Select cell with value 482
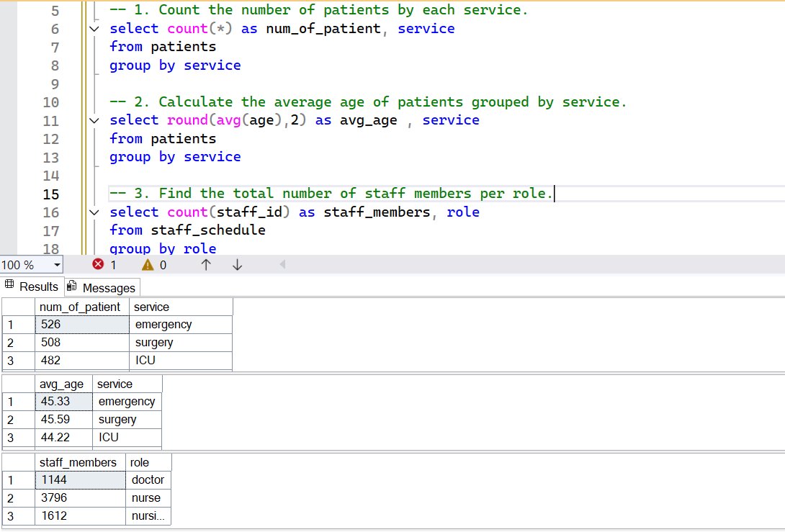785x532 pixels. tap(82, 361)
